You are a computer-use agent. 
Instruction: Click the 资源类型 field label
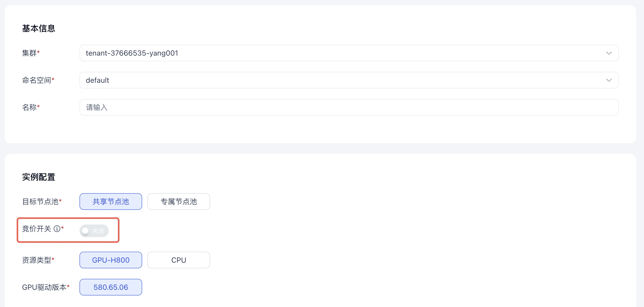(x=37, y=260)
